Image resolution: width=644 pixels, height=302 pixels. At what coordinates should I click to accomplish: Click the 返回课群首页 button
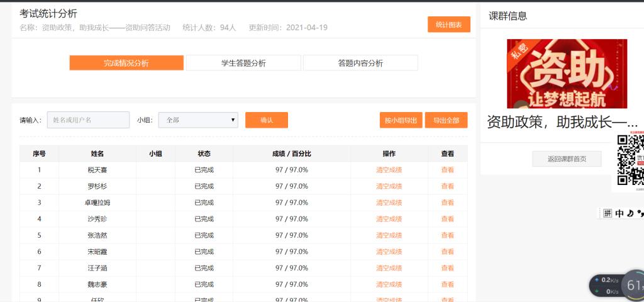tap(566, 159)
